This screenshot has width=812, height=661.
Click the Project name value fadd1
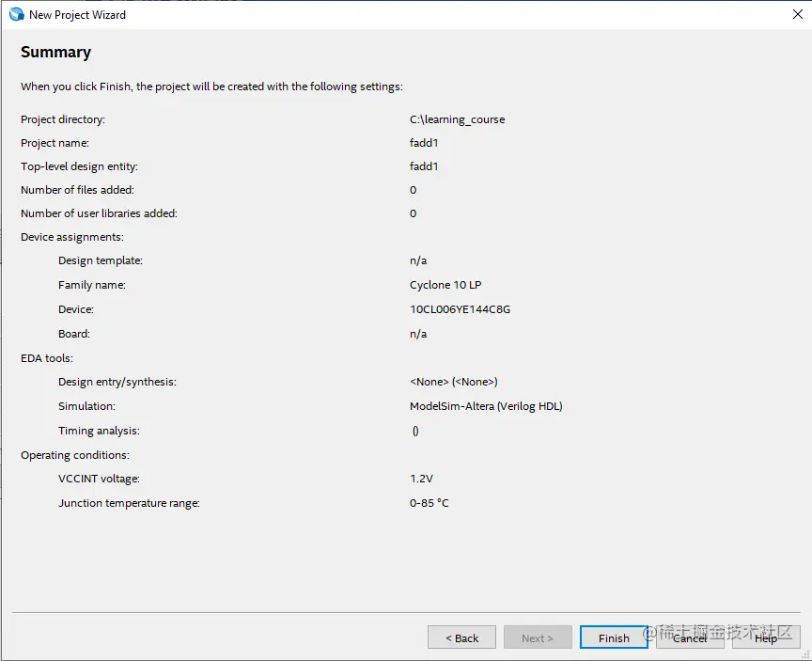[424, 143]
